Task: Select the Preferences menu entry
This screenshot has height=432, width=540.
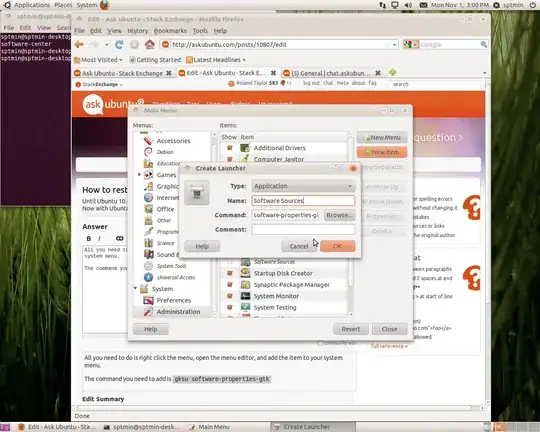Action: click(174, 300)
